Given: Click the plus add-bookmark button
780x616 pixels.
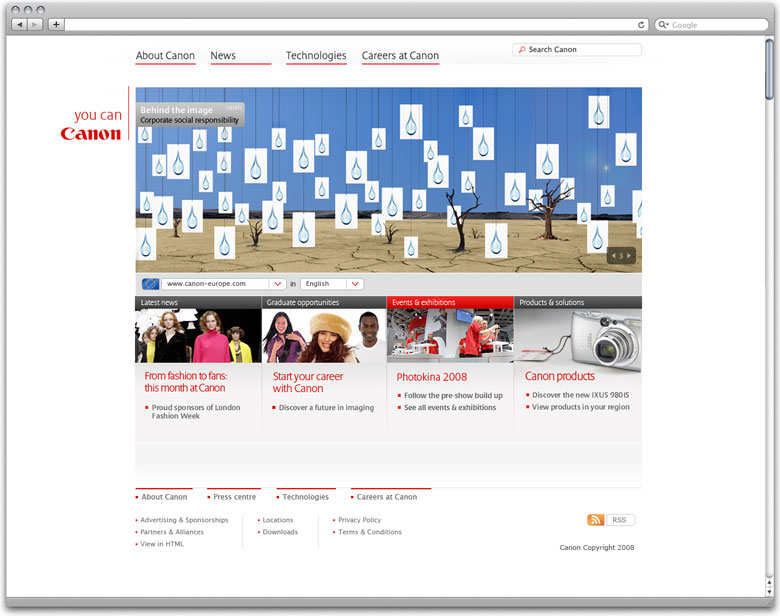Looking at the screenshot, I should 56,24.
